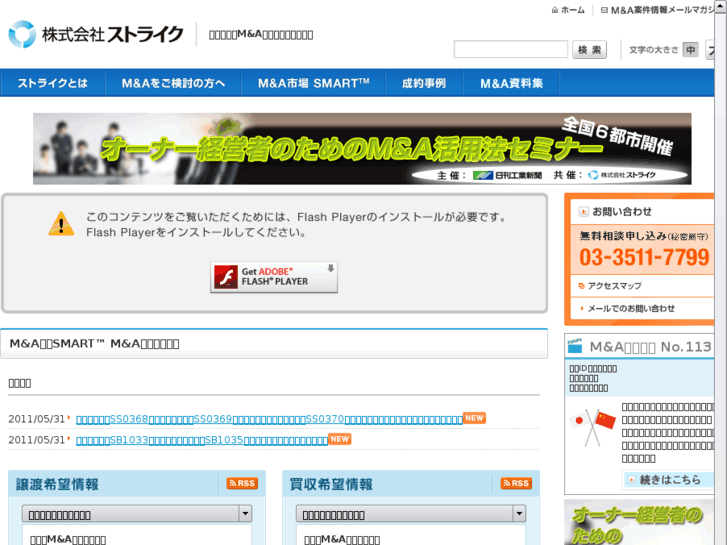Image resolution: width=727 pixels, height=545 pixels.
Task: Click the Strike company logo
Action: pyautogui.click(x=96, y=34)
